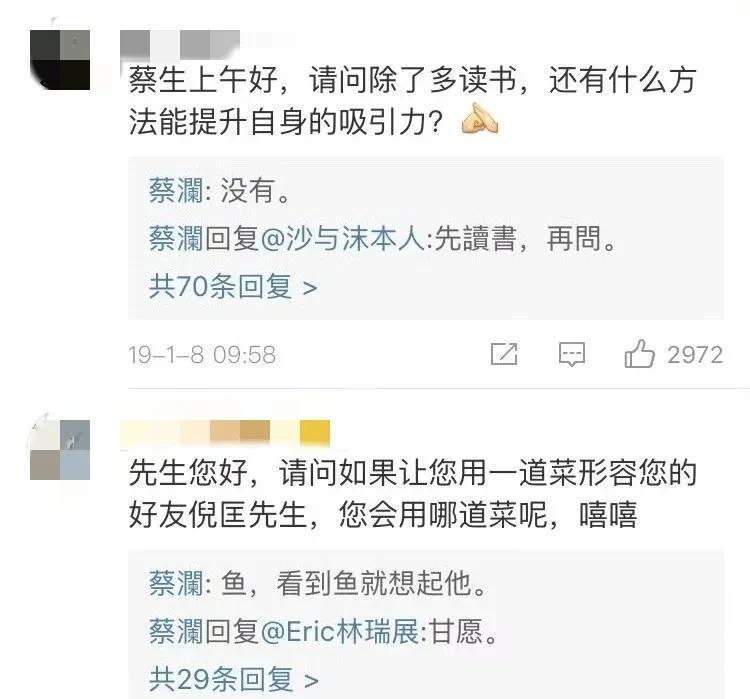
Task: Click the 19-1-8 09:58 timestamp
Action: (x=202, y=355)
